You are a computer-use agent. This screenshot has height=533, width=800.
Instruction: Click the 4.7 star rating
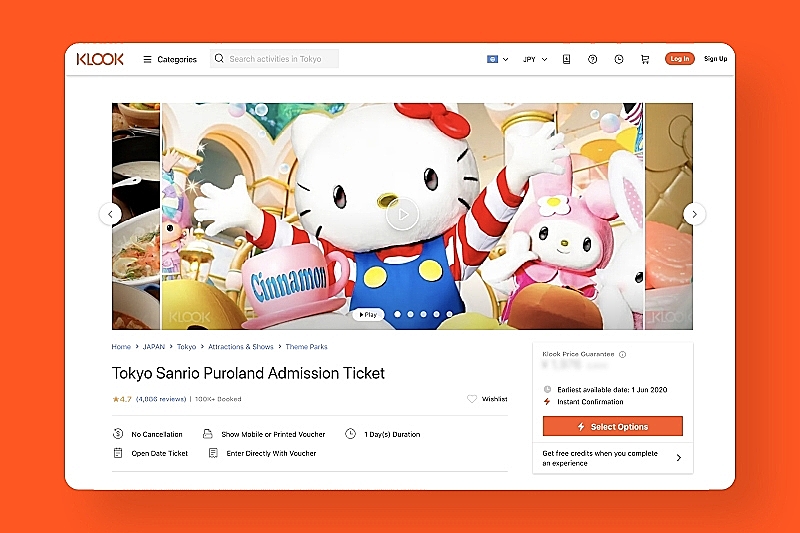point(122,399)
